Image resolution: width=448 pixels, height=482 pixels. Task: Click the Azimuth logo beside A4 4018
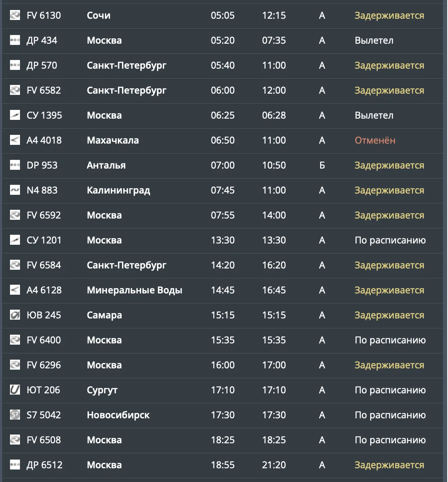15,140
